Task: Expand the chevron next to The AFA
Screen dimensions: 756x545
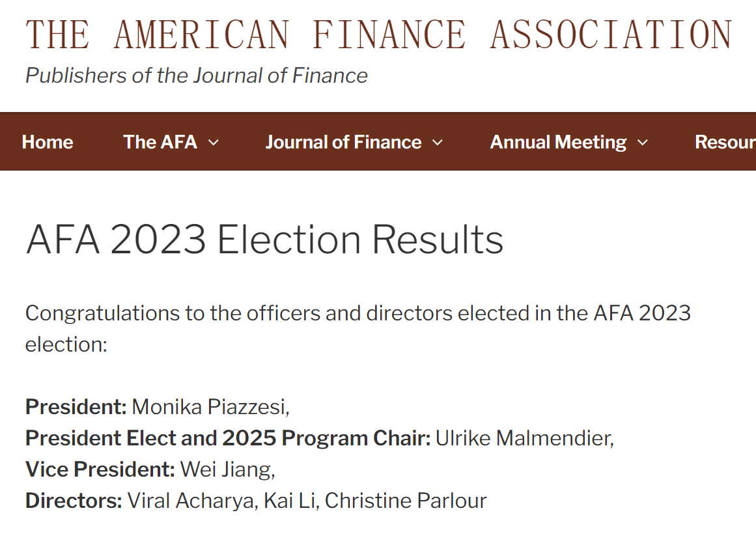Action: [x=214, y=143]
